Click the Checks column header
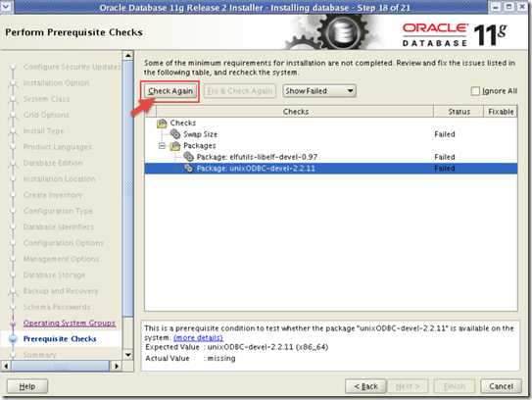 tap(295, 112)
